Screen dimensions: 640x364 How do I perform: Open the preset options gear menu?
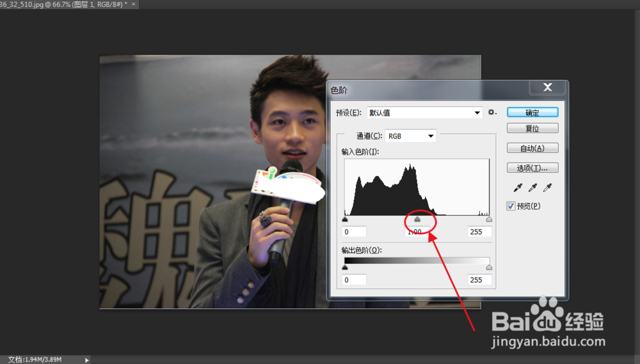(x=492, y=112)
